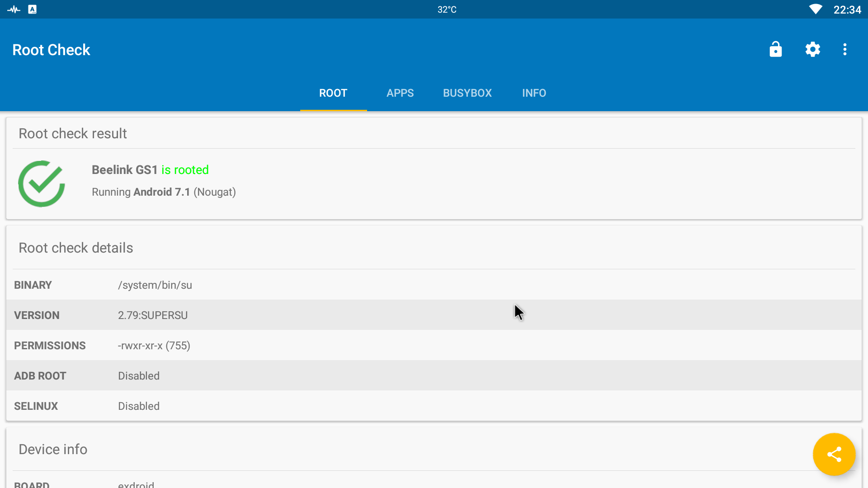868x488 pixels.
Task: Select the BINARY row value /system/bin/su
Action: pyautogui.click(x=155, y=285)
